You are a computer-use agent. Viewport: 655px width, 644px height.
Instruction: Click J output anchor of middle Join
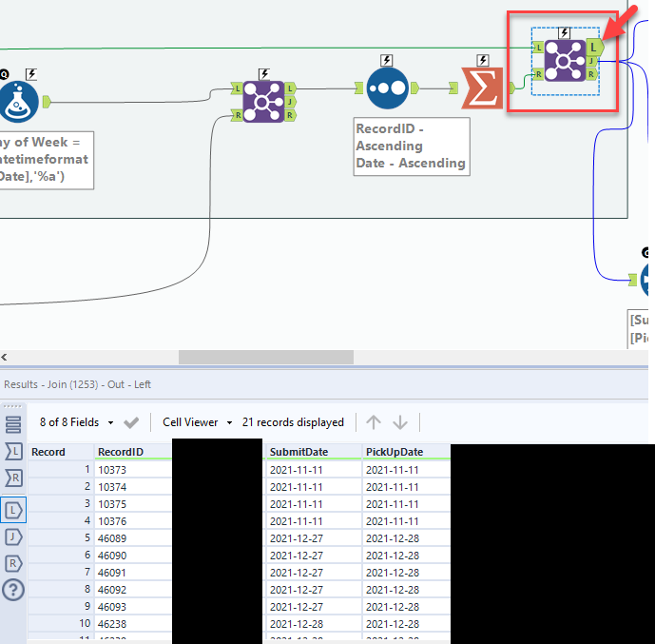tap(290, 102)
